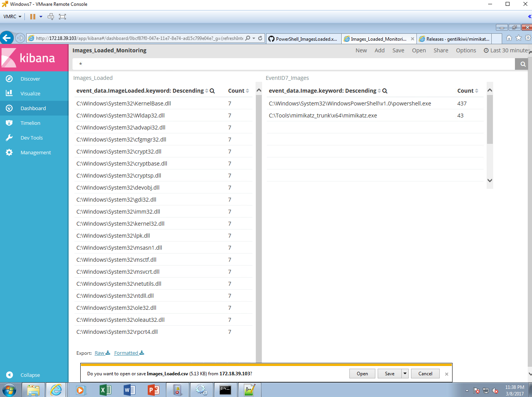532x397 pixels.
Task: Export Formatted CSV link
Action: pyautogui.click(x=129, y=353)
